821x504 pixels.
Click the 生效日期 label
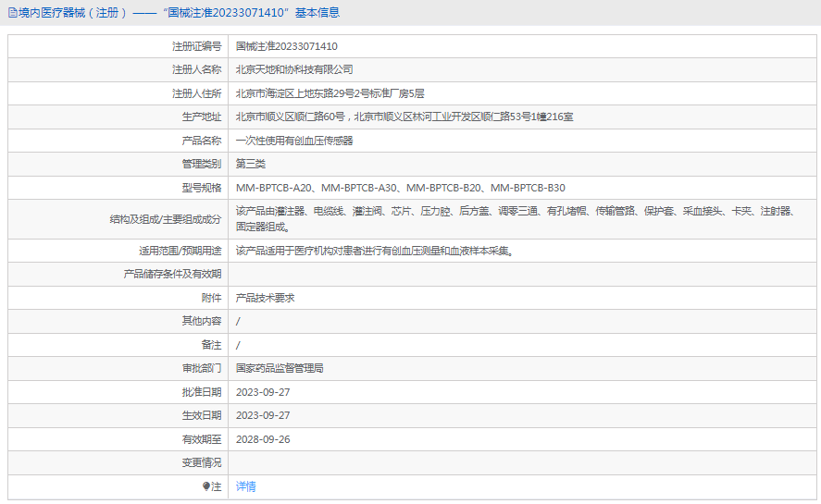pos(202,415)
